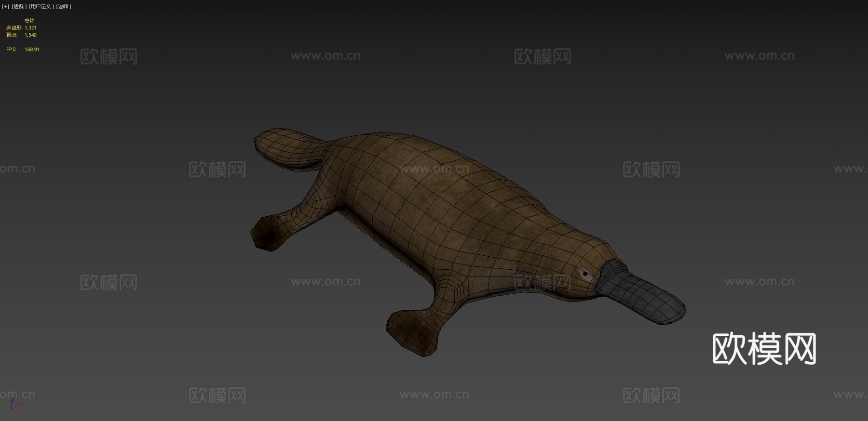Select the '多边形:' label
This screenshot has width=868, height=421.
coord(14,28)
